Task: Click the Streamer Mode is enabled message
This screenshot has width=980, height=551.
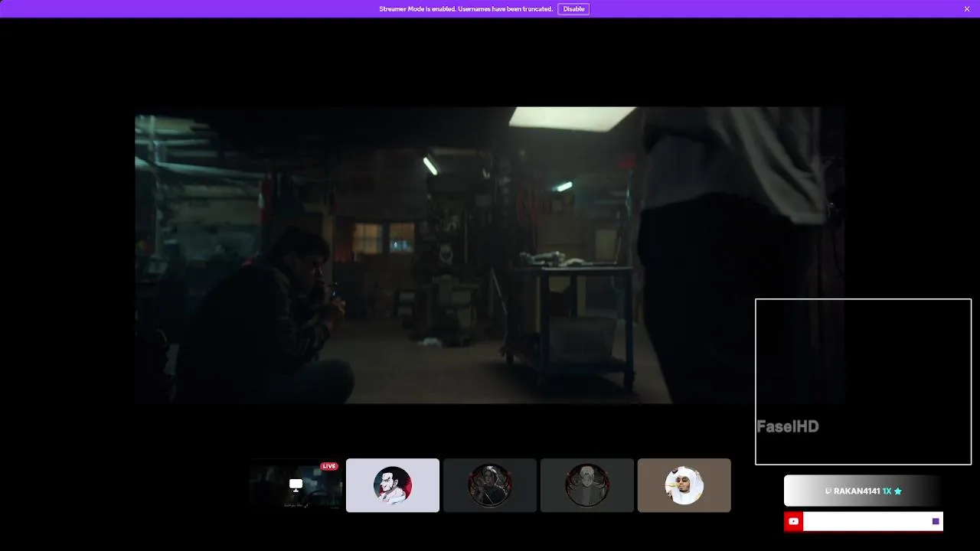Action: point(465,9)
